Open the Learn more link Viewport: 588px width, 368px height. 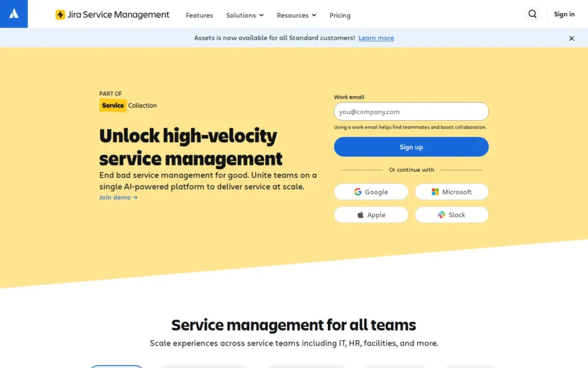coord(376,38)
